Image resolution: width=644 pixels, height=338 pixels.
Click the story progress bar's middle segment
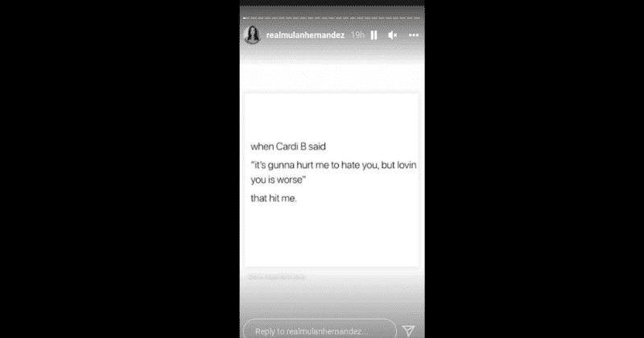tap(332, 18)
